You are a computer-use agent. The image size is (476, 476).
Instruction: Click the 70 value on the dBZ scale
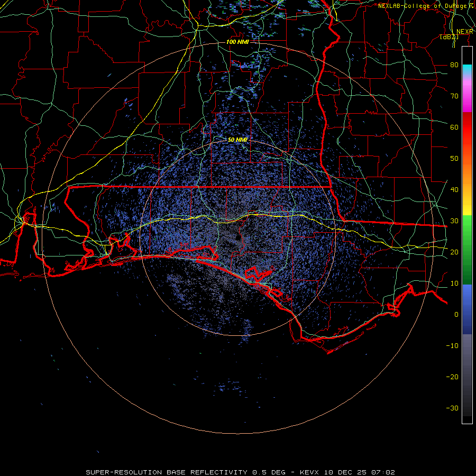point(454,96)
